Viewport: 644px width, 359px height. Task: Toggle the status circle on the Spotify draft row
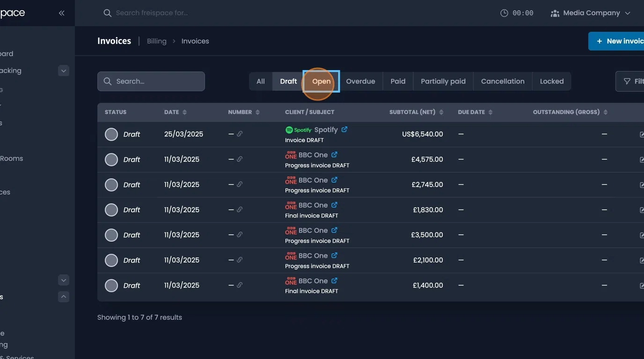tap(111, 134)
